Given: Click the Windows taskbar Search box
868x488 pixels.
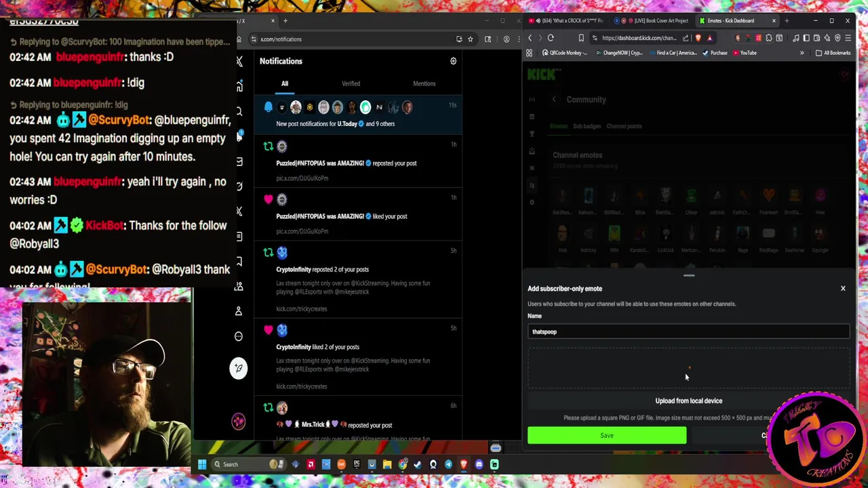Looking at the screenshot, I should click(248, 464).
